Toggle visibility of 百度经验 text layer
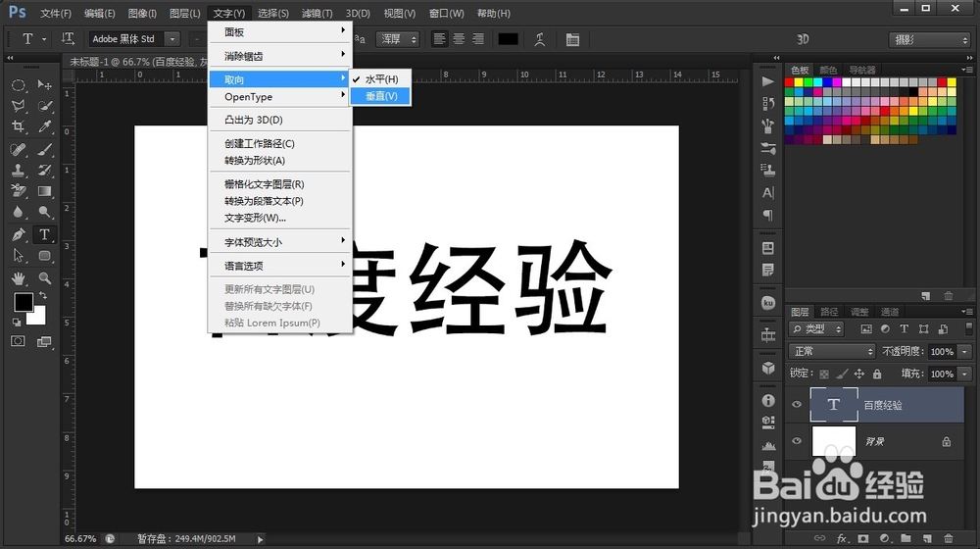 (x=796, y=405)
